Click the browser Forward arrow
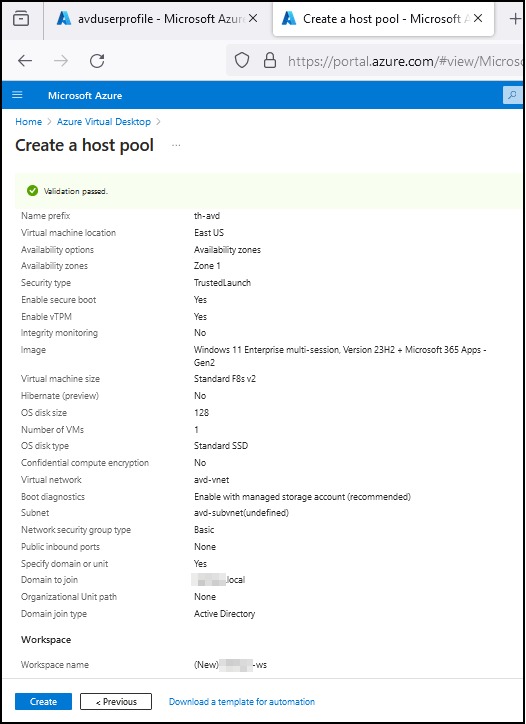The width and height of the screenshot is (526, 724). pos(61,60)
